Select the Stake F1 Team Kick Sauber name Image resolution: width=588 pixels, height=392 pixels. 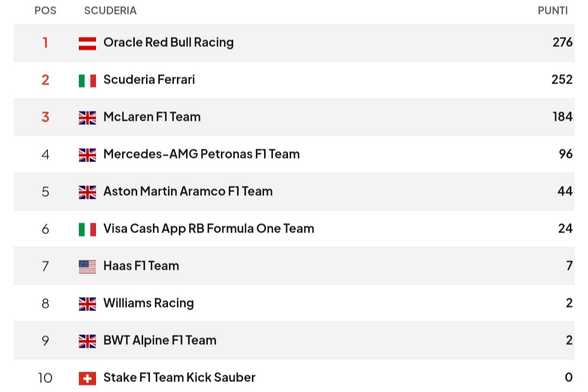tap(179, 377)
